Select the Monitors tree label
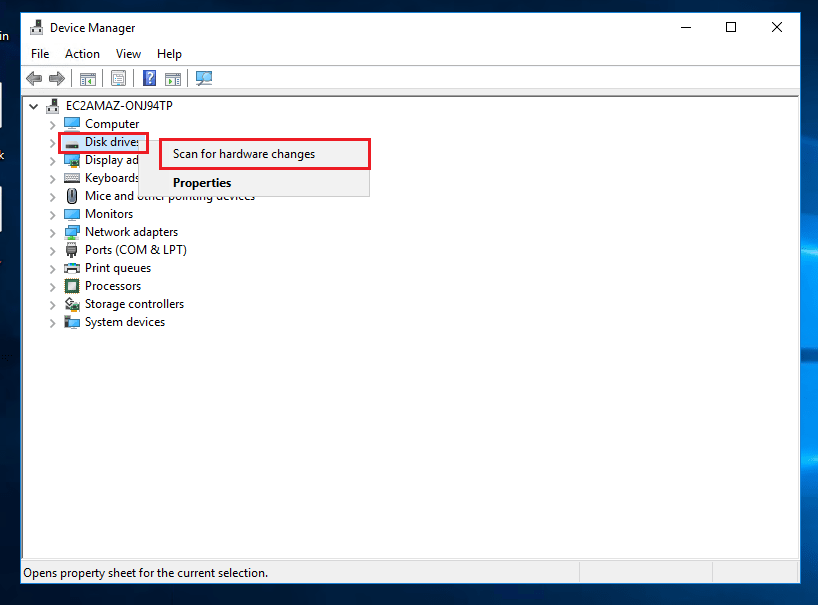 point(109,214)
